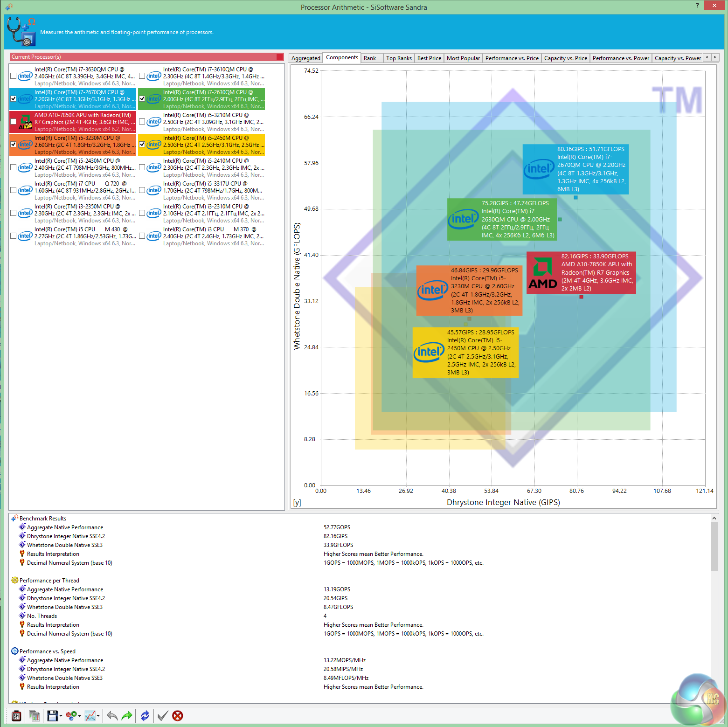The image size is (728, 727).
Task: Click the green forward arrow icon
Action: point(127,715)
